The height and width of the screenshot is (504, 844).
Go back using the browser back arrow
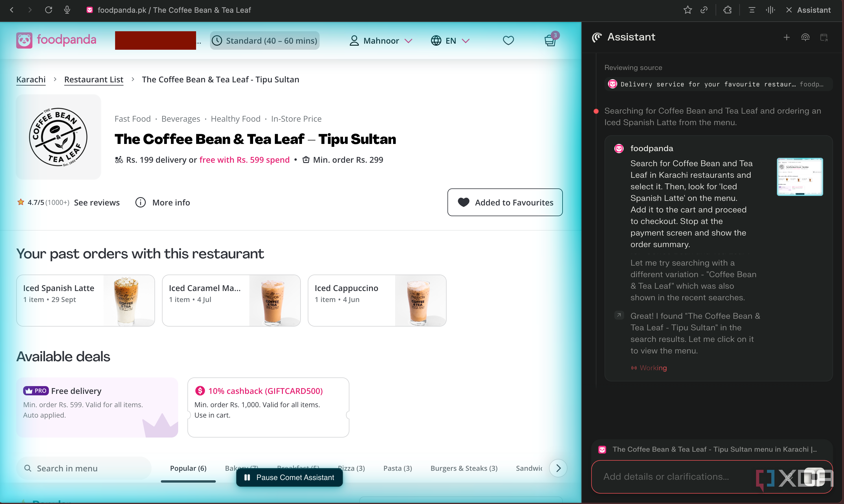[x=12, y=10]
